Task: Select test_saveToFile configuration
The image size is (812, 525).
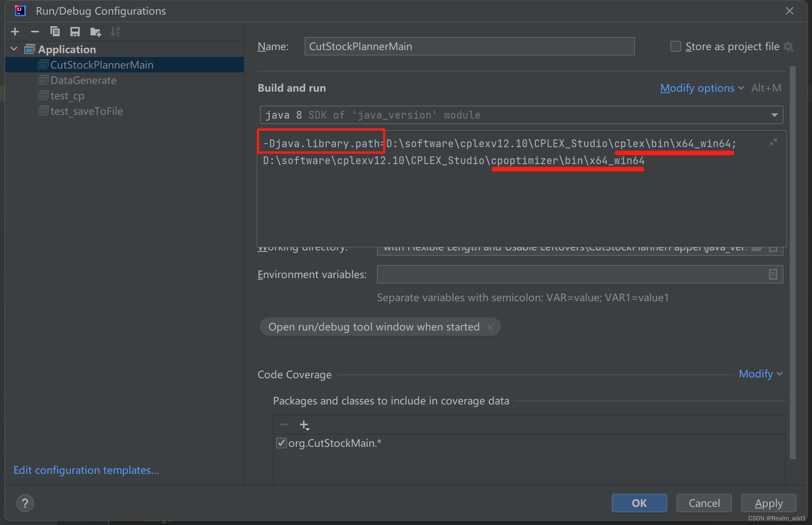Action: coord(87,111)
